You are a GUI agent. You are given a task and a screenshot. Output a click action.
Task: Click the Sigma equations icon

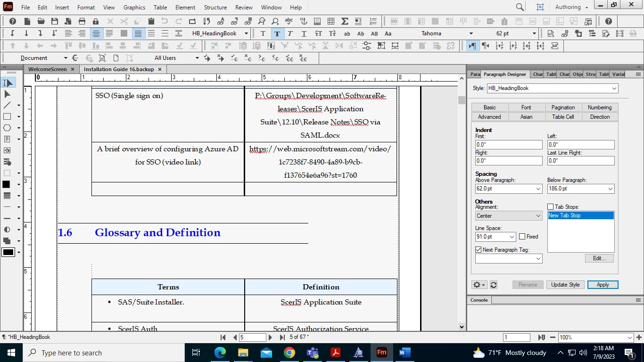[345, 21]
